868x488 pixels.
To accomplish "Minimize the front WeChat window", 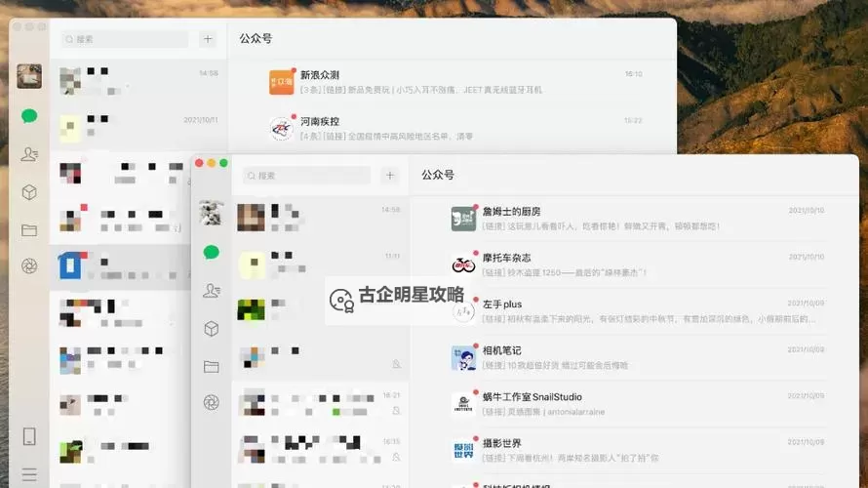I will point(212,163).
